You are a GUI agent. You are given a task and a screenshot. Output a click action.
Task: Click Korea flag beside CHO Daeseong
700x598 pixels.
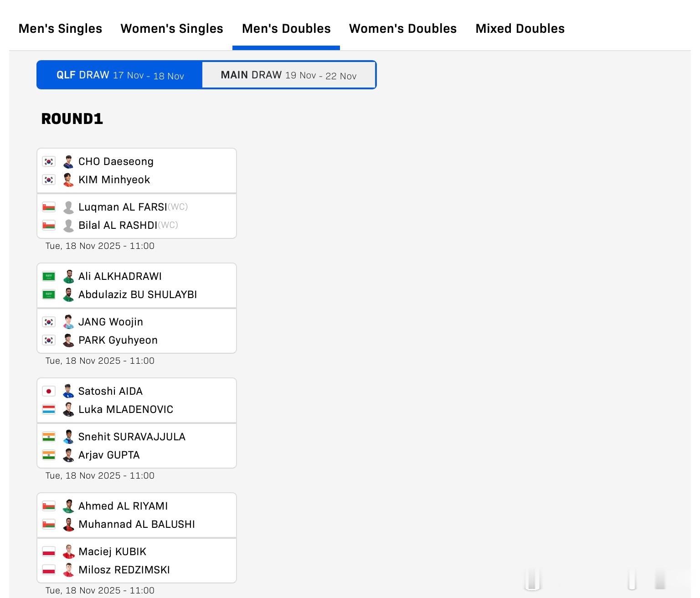coord(49,161)
